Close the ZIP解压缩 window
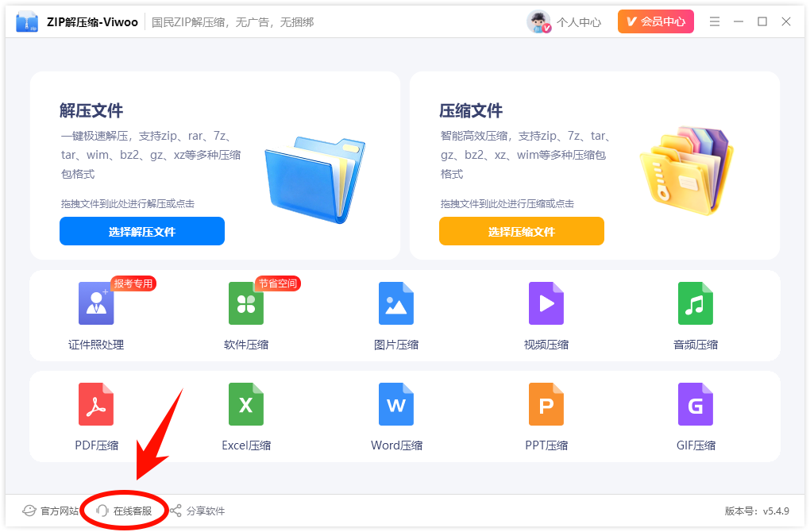810x532 pixels. pyautogui.click(x=785, y=21)
